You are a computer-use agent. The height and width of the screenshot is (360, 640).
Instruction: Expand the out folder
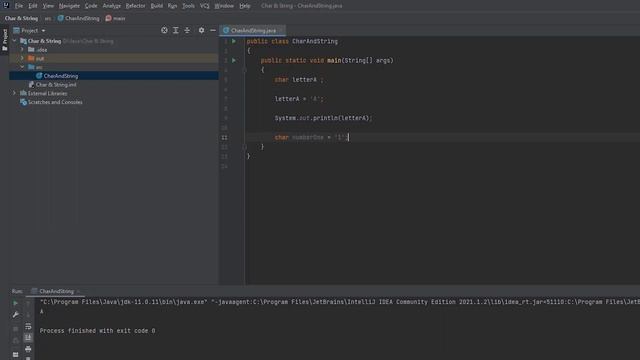[22, 58]
